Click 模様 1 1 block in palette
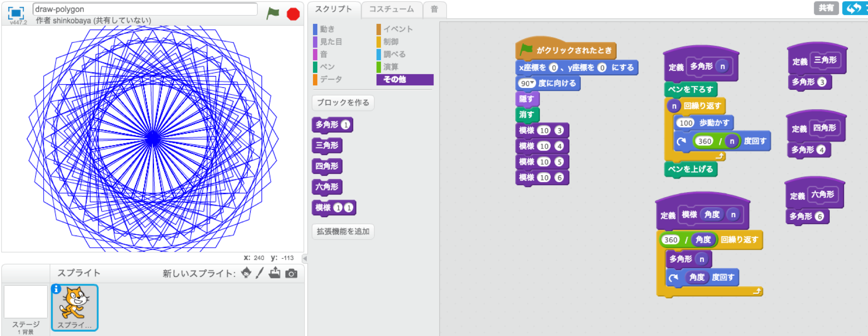Image resolution: width=868 pixels, height=336 pixels. (x=334, y=208)
